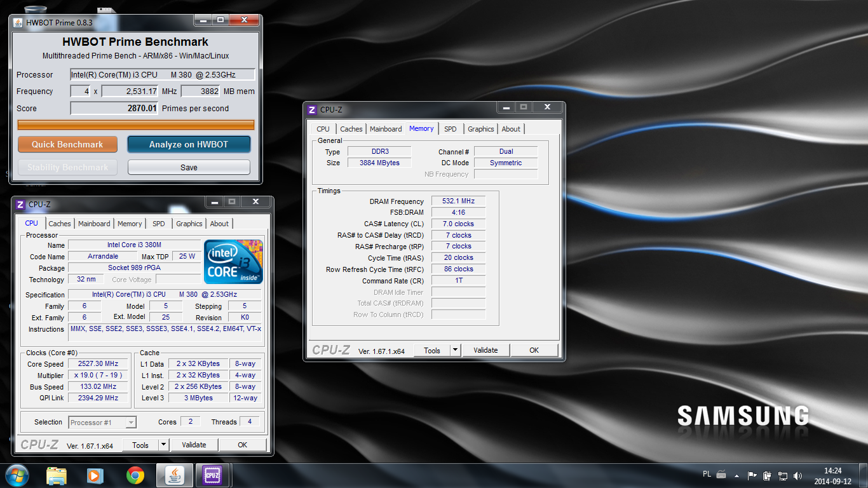This screenshot has width=868, height=488.
Task: Click the Intel Core i3 inside logo
Action: pyautogui.click(x=233, y=262)
